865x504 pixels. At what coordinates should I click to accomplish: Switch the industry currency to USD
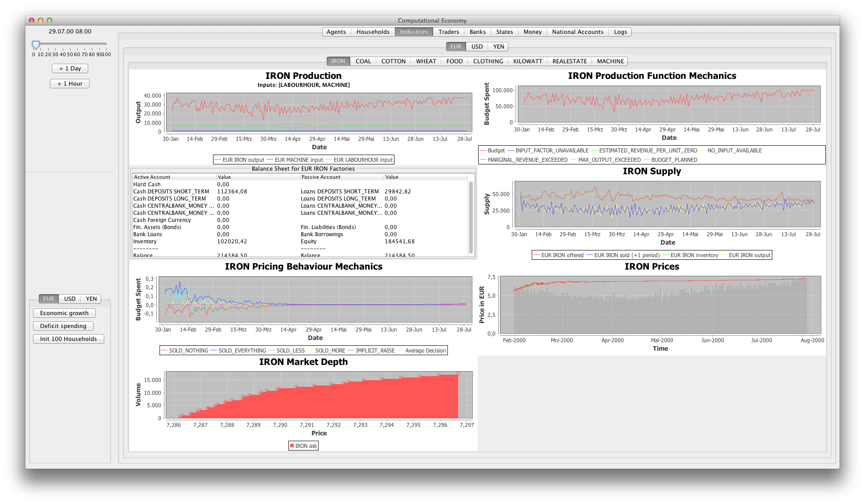477,47
